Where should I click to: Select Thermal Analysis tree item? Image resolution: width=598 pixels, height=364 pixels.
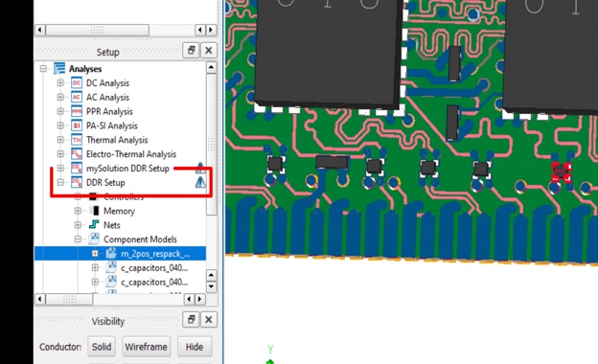tap(117, 140)
